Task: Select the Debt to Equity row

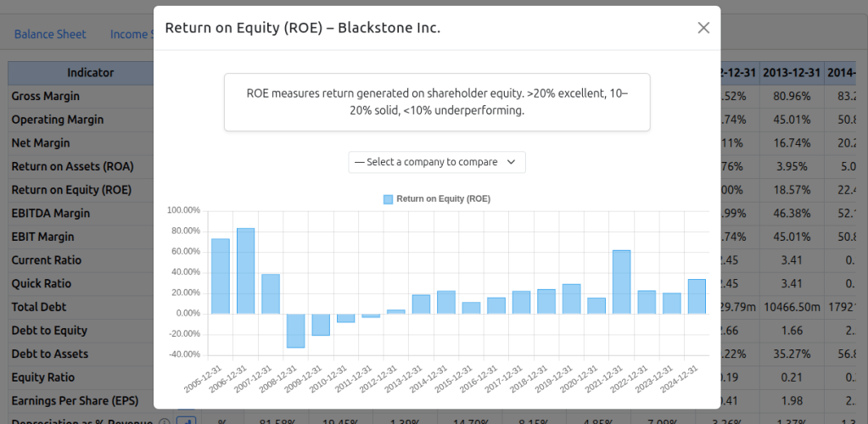Action: (49, 331)
